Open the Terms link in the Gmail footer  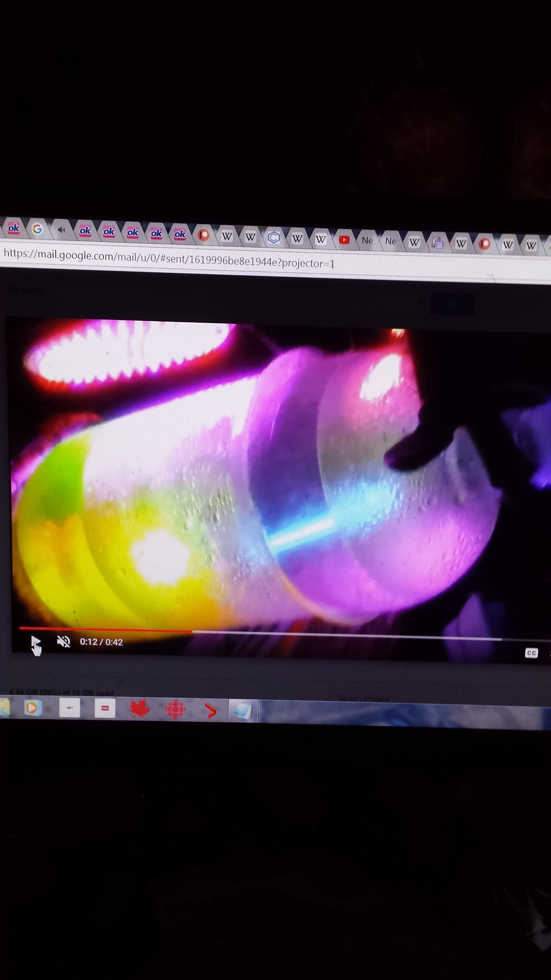point(348,698)
